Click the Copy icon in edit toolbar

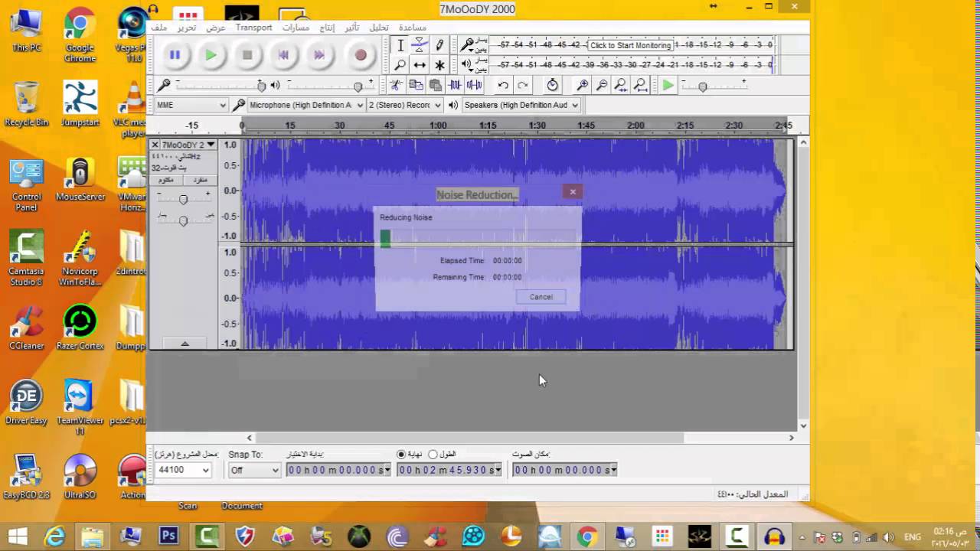coord(416,86)
